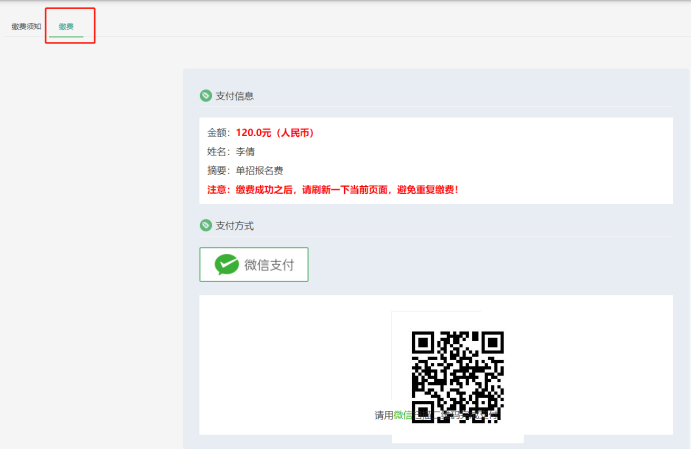Screen dimensions: 691x450
Task: Click the WeChat payment QR code
Action: coord(457,377)
